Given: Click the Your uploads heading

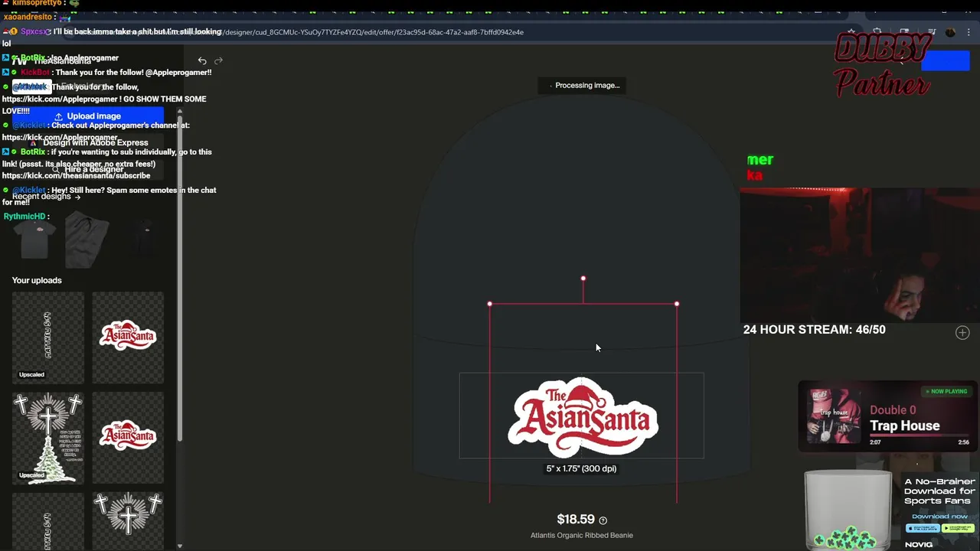Looking at the screenshot, I should click(x=37, y=280).
